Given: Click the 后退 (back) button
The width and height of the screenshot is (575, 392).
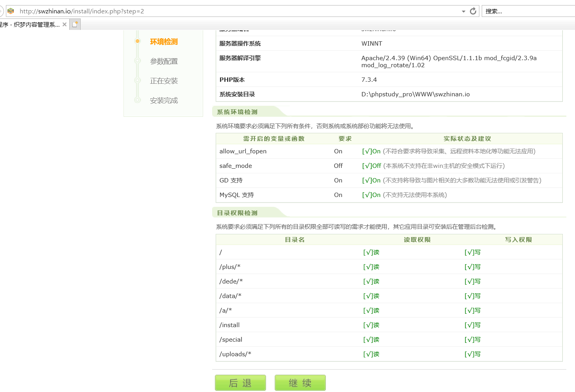Looking at the screenshot, I should tap(240, 383).
